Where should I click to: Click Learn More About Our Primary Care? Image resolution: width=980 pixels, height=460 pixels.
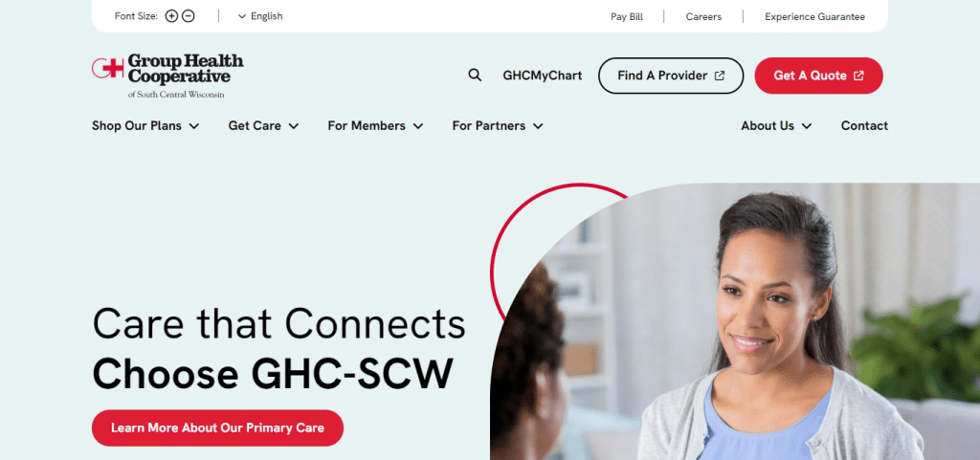coord(217,428)
